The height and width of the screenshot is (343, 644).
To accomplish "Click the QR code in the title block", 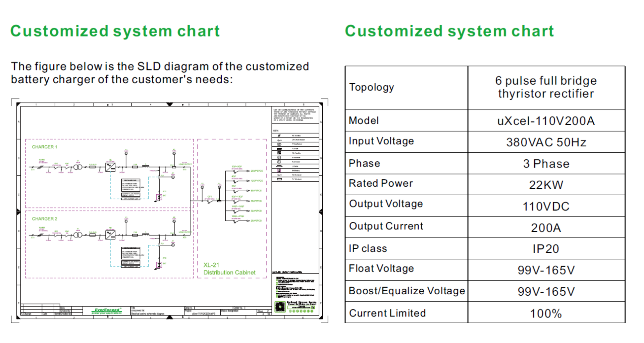I will click(280, 307).
